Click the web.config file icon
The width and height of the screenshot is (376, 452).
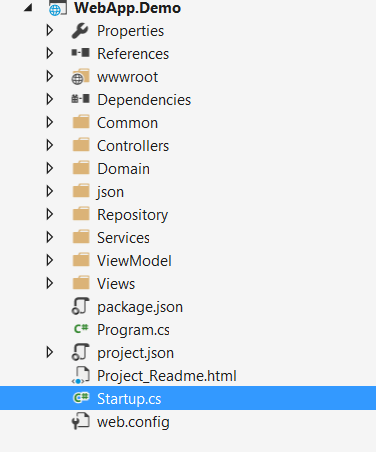80,421
